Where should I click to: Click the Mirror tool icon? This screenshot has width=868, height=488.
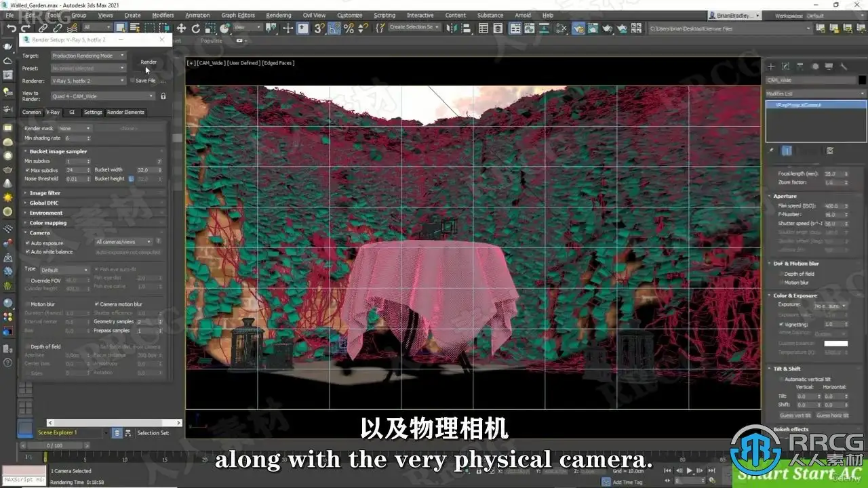[x=453, y=28]
